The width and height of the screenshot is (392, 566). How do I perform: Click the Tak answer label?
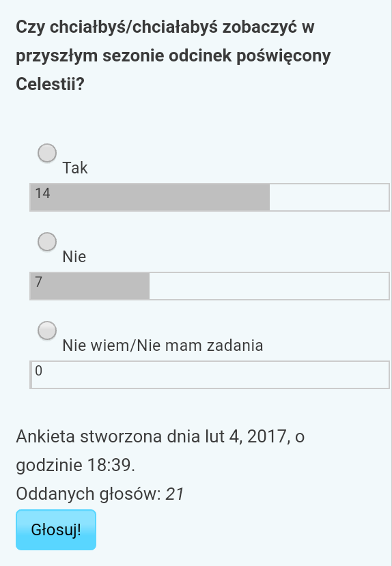click(x=75, y=168)
